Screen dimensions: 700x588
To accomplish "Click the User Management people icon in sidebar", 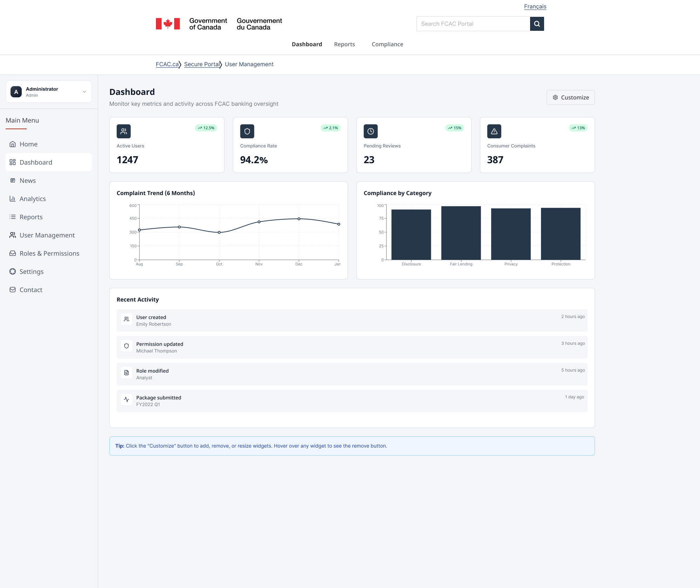I will 13,235.
